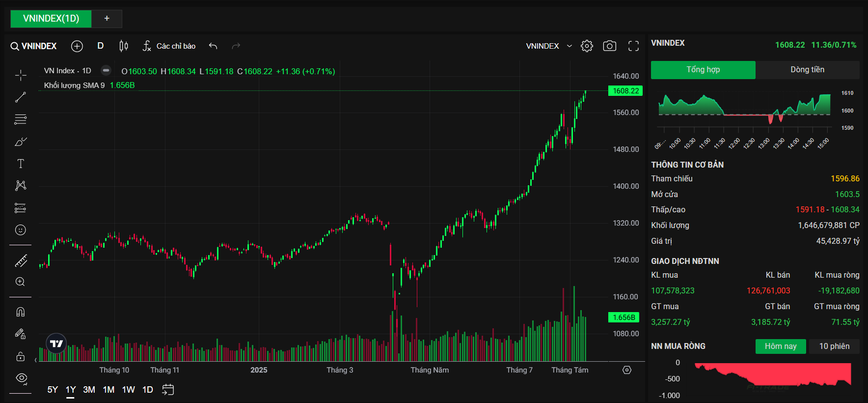Viewport: 868px width, 403px height.
Task: Take a chart snapshot with the camera icon
Action: 610,46
